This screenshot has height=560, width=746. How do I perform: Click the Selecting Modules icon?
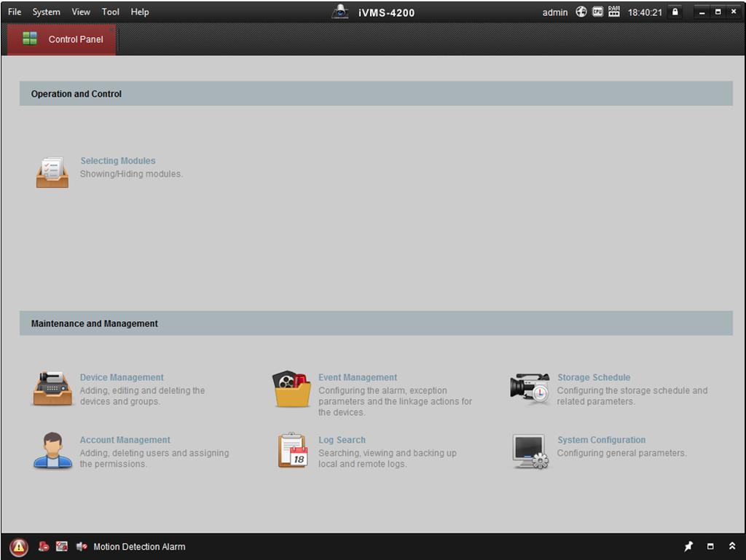click(x=52, y=172)
